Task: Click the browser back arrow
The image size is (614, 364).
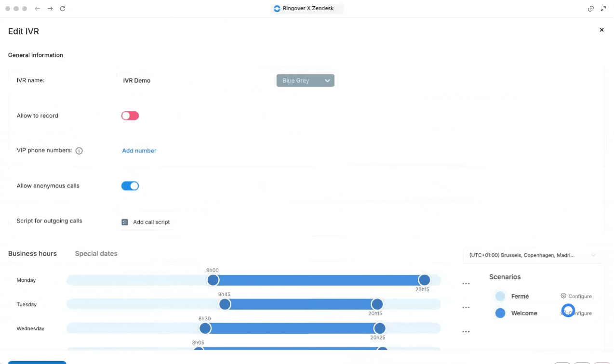Action: tap(37, 9)
